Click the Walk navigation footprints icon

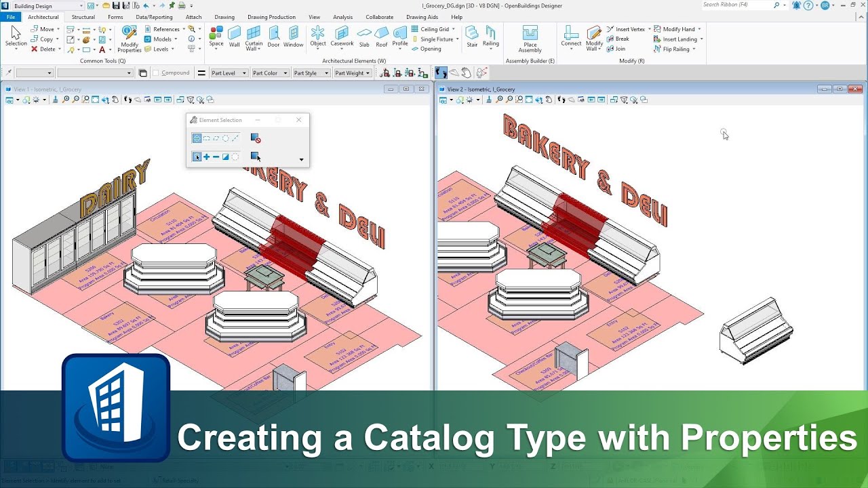tap(441, 73)
